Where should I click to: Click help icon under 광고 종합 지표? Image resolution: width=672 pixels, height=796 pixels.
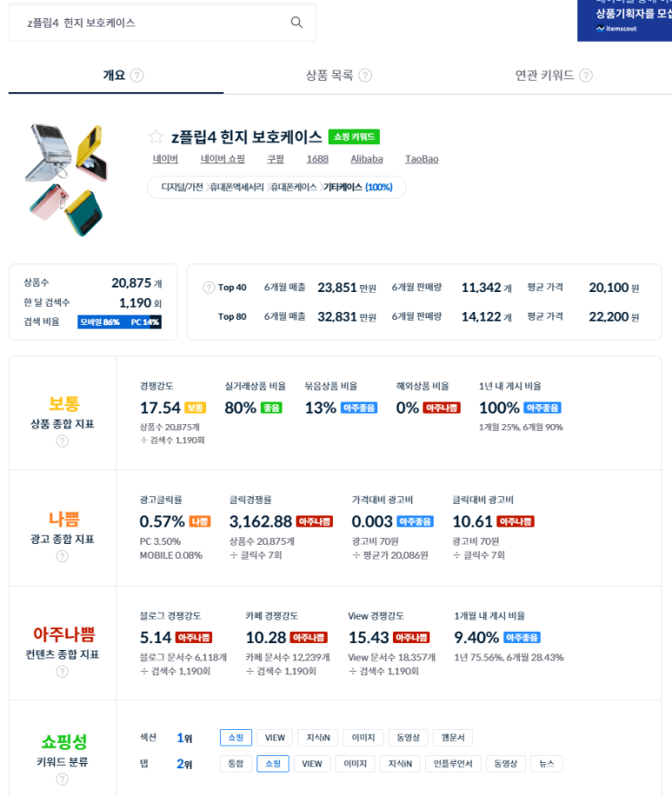click(x=62, y=556)
